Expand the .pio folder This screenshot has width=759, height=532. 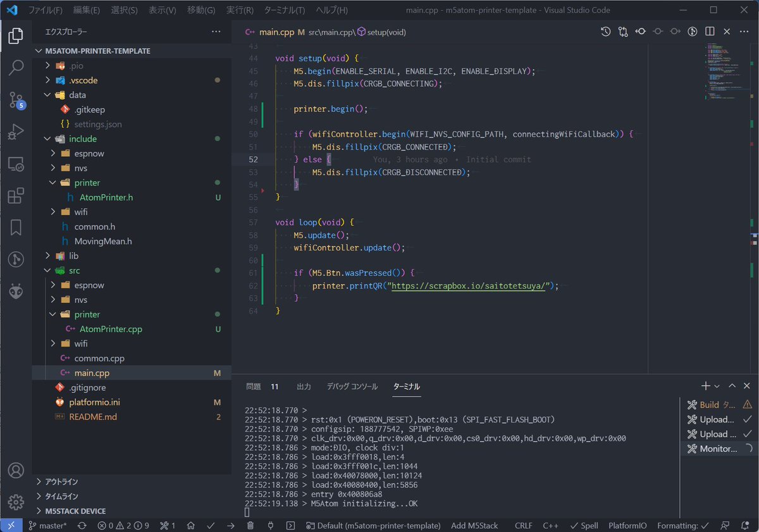click(x=132, y=66)
